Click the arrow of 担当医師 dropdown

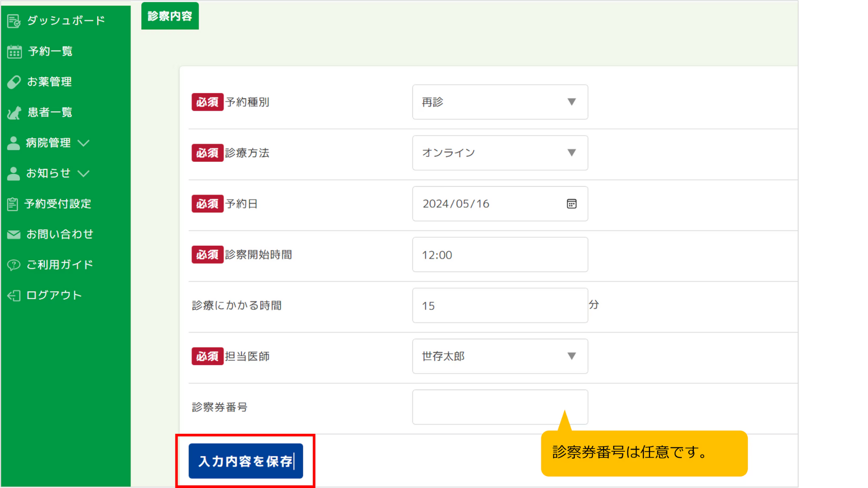click(571, 357)
